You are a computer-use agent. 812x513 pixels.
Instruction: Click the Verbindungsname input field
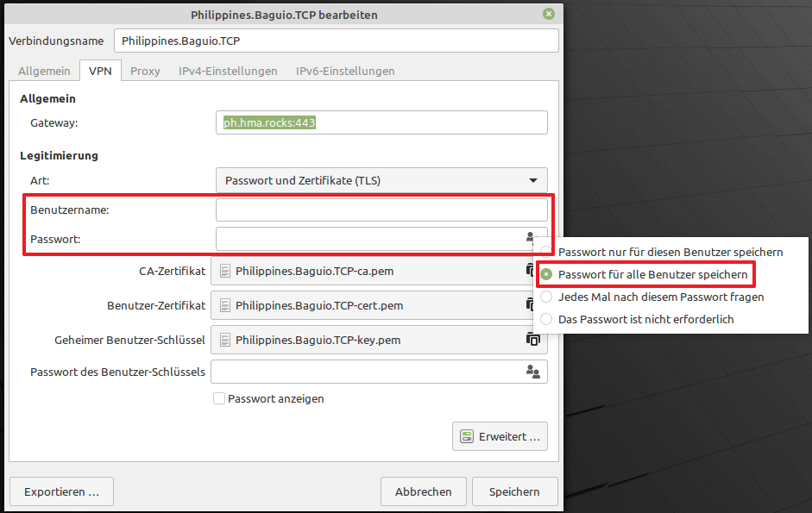pos(336,41)
